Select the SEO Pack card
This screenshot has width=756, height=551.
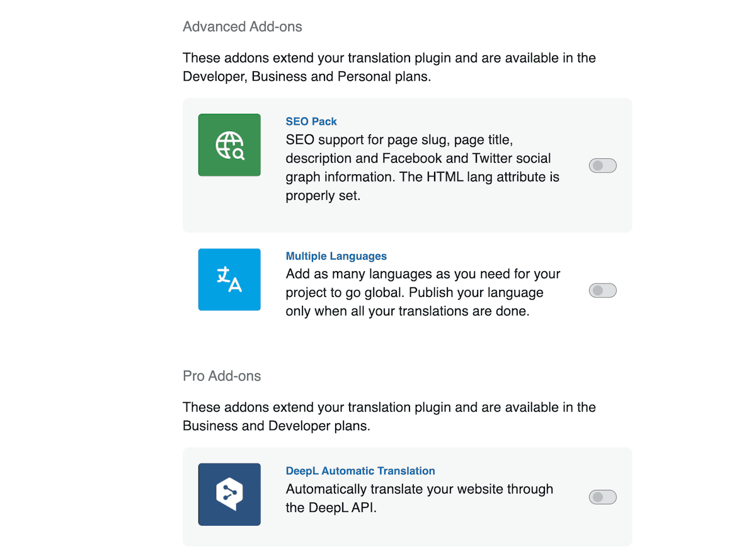point(407,164)
